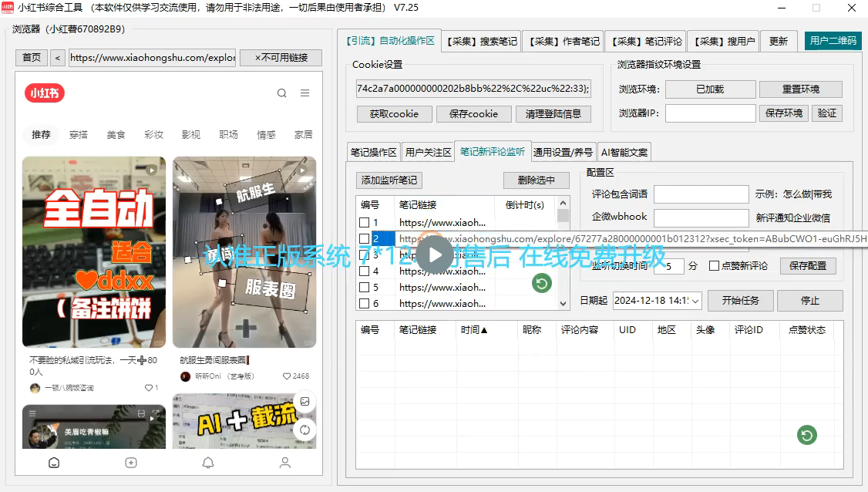Switch to 【采集】笔记评论 tab
This screenshot has height=492, width=868.
(646, 42)
